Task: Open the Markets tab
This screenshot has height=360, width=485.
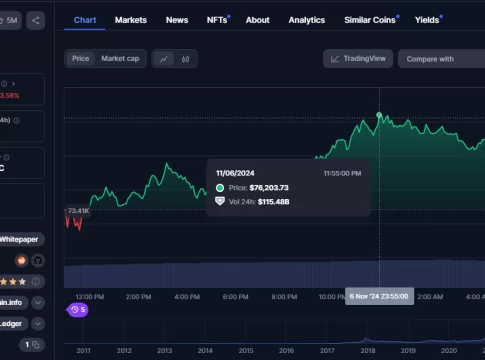Action: [x=131, y=20]
